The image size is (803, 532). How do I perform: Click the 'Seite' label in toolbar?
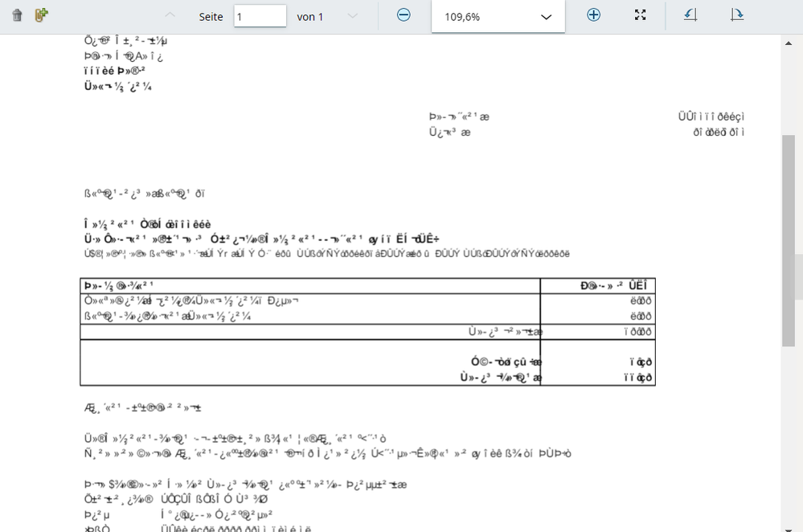(x=211, y=16)
